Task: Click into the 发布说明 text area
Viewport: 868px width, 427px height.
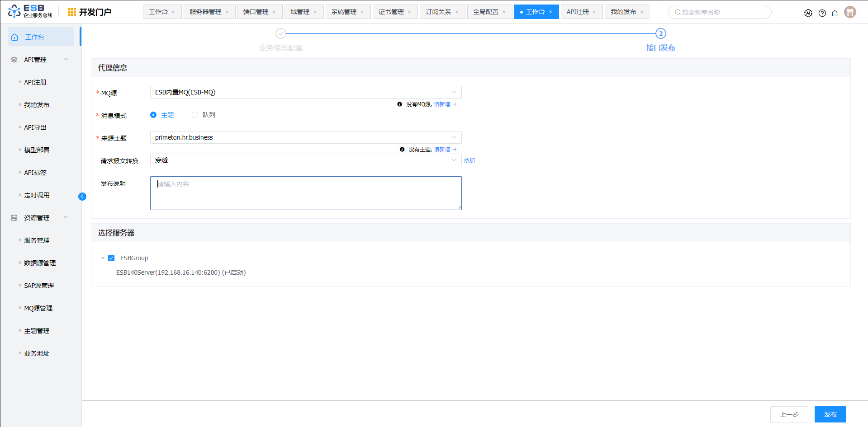Action: click(305, 193)
